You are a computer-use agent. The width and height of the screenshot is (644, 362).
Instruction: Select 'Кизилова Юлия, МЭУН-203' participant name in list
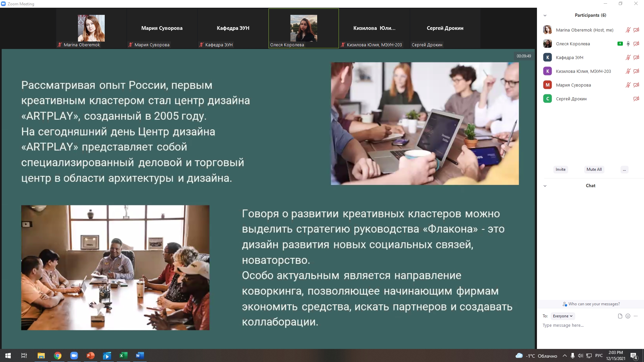tap(583, 71)
